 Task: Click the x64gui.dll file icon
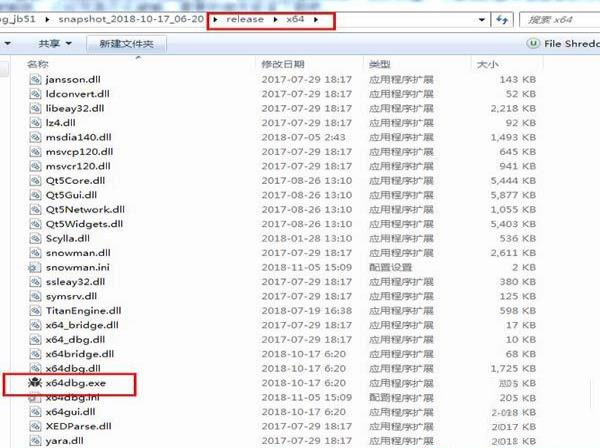pyautogui.click(x=35, y=412)
